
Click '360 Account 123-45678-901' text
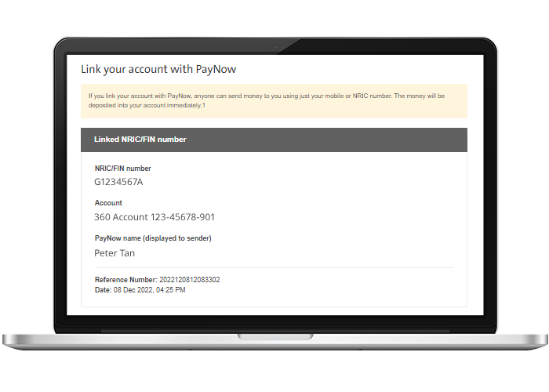pos(154,217)
